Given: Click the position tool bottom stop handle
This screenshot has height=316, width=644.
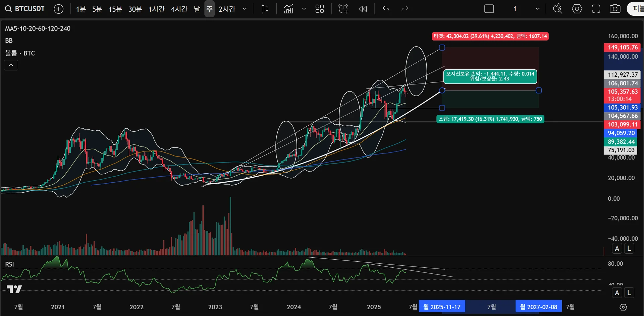Looking at the screenshot, I should tap(442, 108).
